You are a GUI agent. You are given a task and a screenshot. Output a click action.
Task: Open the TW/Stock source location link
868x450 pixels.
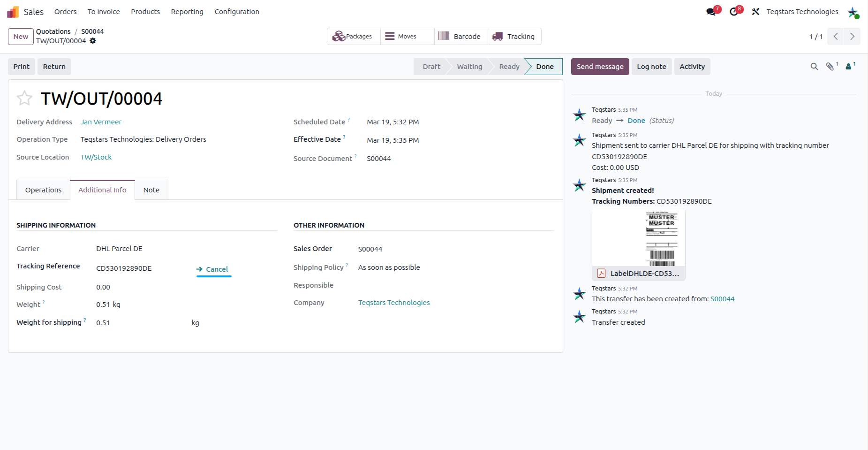[x=96, y=157]
